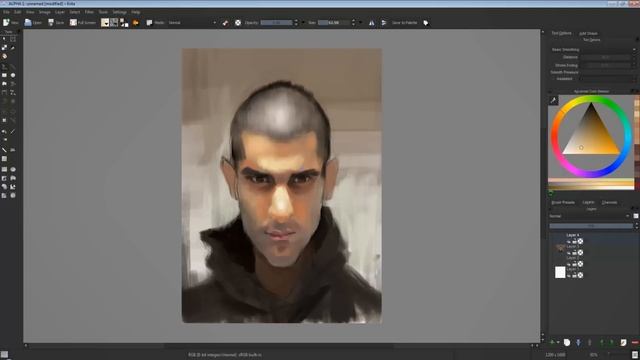Click the Opacity slider in the toolbar
Screen dimensions: 640x360
click(276, 23)
